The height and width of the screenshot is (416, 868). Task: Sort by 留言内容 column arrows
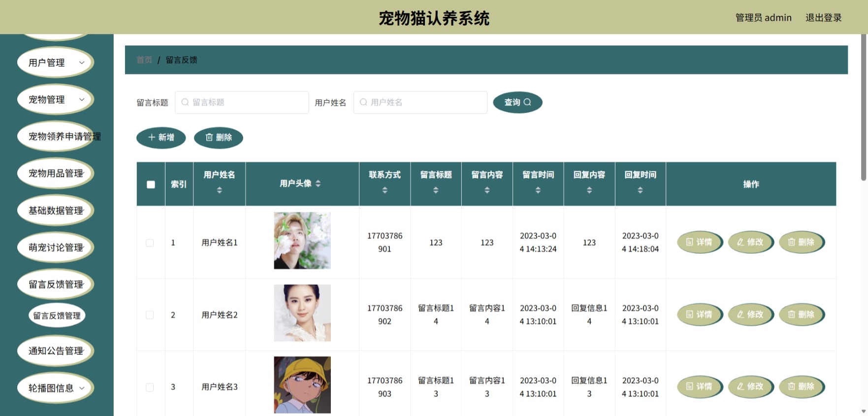(x=487, y=190)
